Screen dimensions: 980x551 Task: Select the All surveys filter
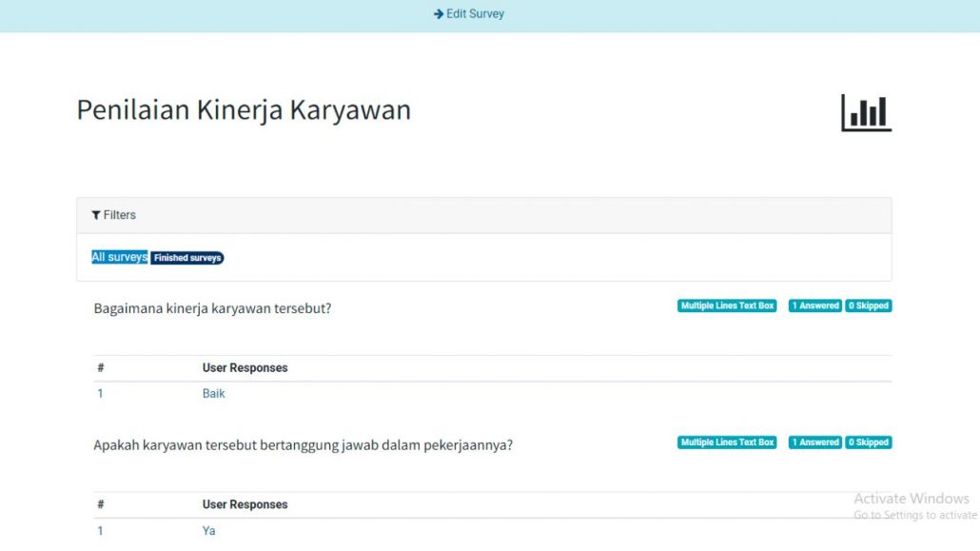[119, 257]
